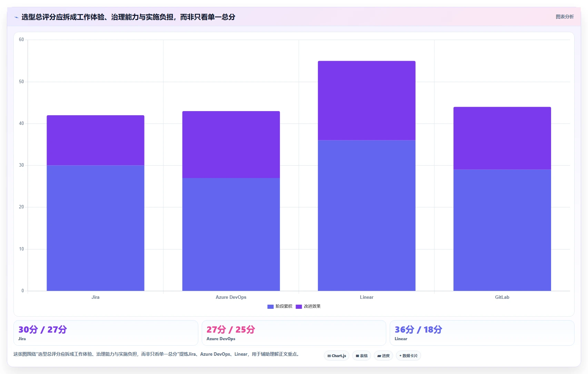Click the Jira purple 改进效果 bar segment
This screenshot has height=374, width=588.
click(x=96, y=140)
